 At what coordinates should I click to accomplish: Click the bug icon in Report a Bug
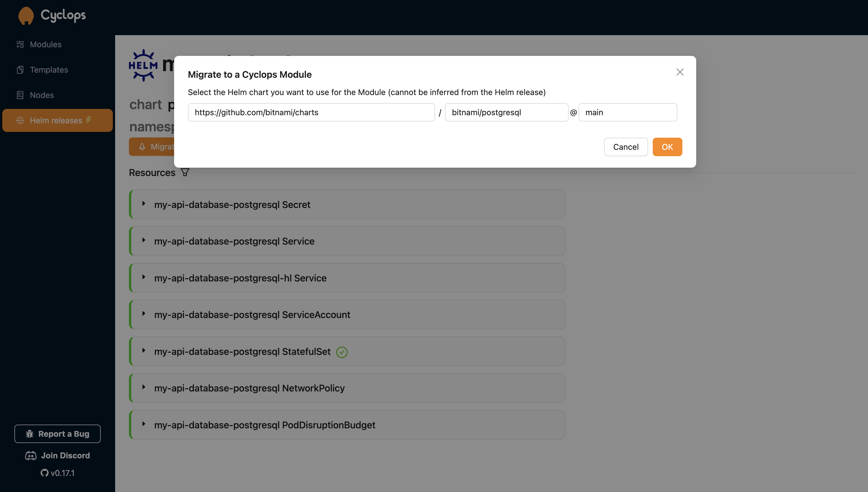coord(30,434)
